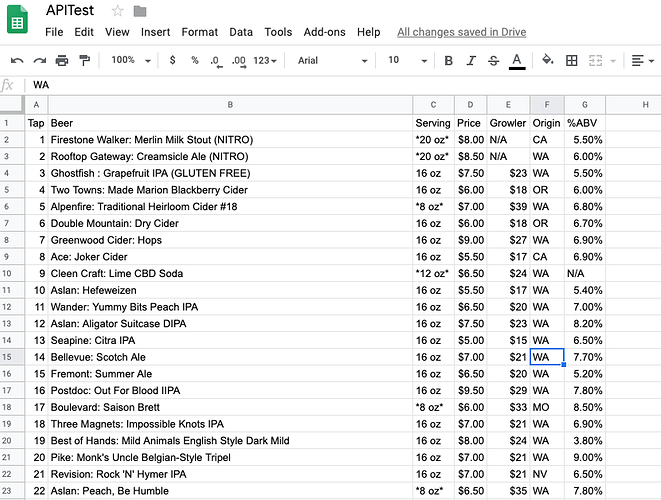Screen dimensions: 661x500
Task: Select the Paint format tool
Action: (85, 61)
